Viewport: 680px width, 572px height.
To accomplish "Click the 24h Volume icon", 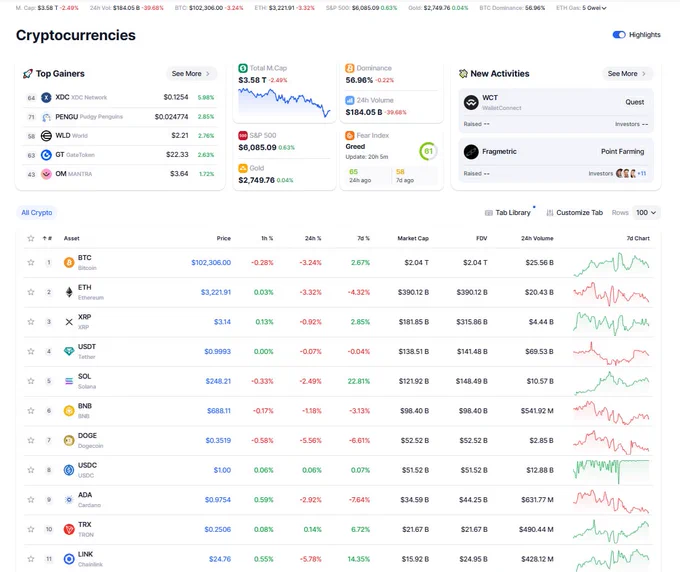I will coord(350,100).
